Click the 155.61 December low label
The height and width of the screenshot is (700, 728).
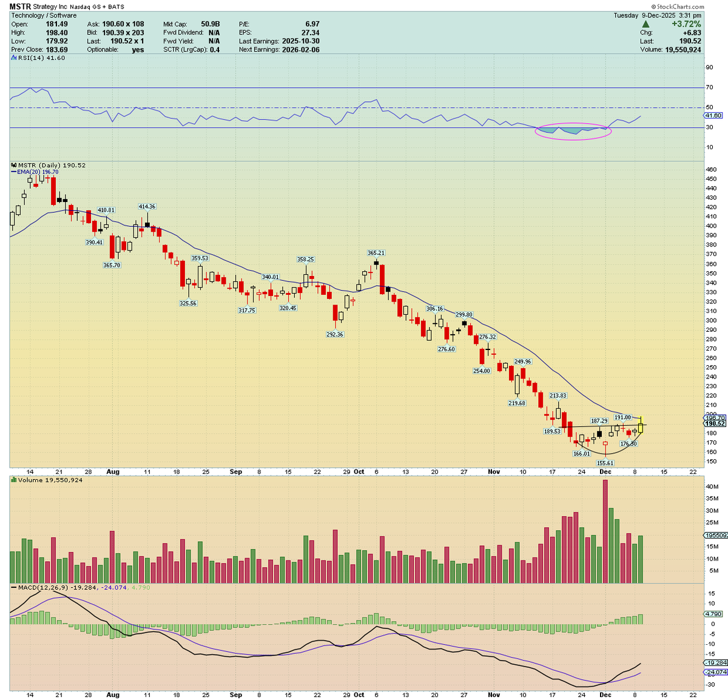click(605, 463)
